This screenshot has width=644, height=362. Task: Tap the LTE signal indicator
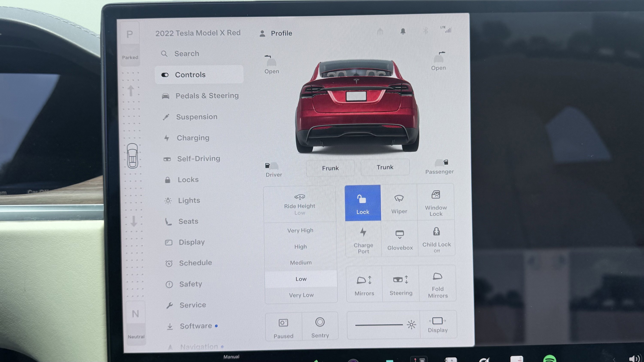pos(445,29)
